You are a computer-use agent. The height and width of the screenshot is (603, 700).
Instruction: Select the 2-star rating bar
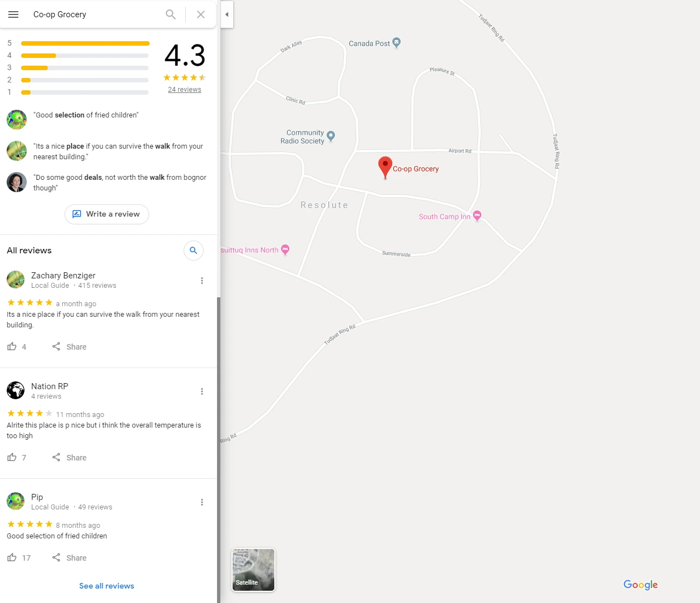pos(85,80)
